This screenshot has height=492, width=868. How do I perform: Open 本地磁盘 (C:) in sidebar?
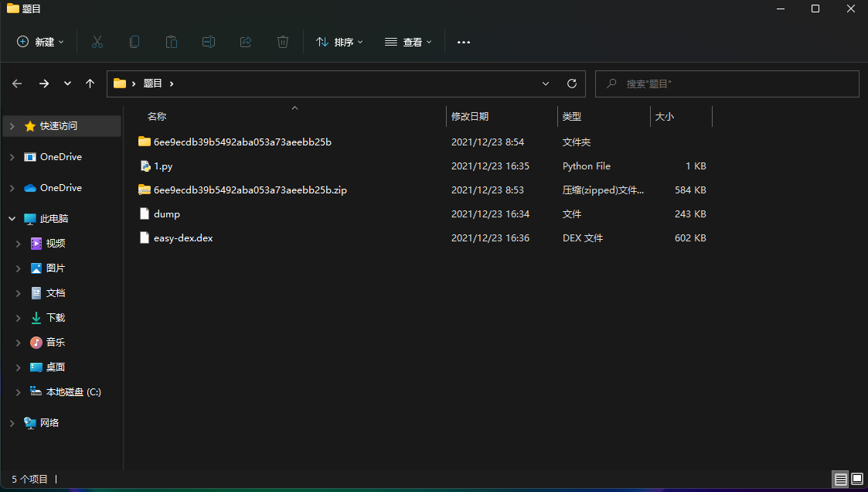[x=73, y=392]
